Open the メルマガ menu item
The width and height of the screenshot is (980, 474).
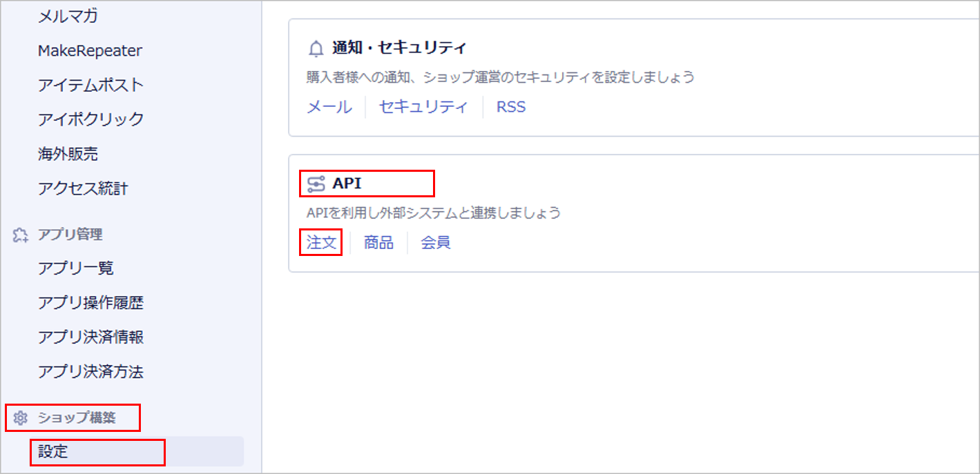click(68, 16)
